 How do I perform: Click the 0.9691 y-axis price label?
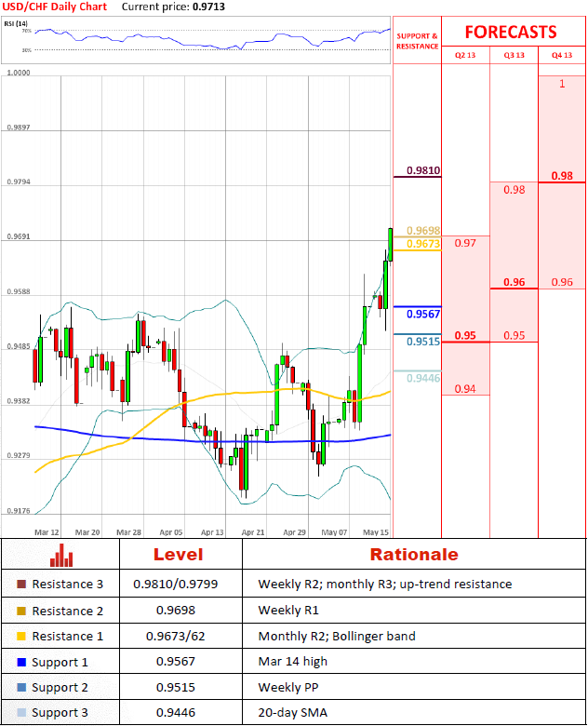pyautogui.click(x=19, y=236)
